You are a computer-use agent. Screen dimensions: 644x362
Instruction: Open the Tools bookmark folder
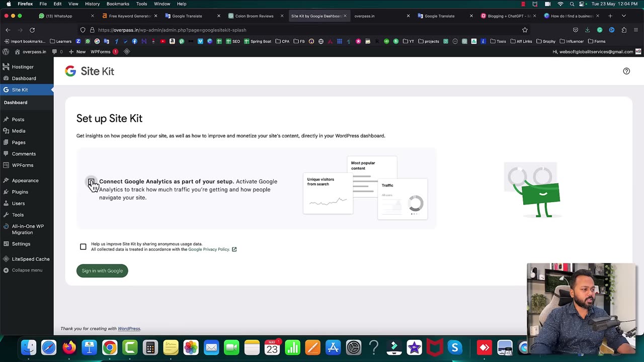498,41
